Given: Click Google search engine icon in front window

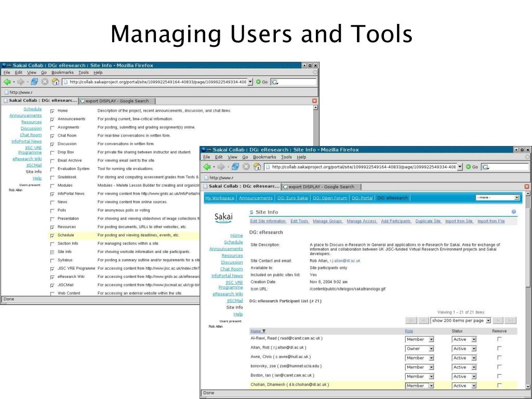Looking at the screenshot, I should point(485,167).
